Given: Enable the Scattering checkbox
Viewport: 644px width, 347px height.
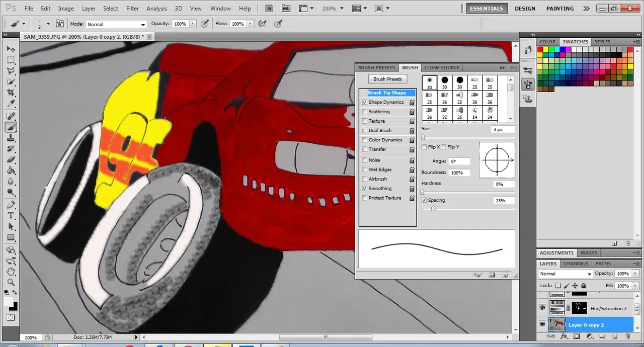Looking at the screenshot, I should [365, 112].
